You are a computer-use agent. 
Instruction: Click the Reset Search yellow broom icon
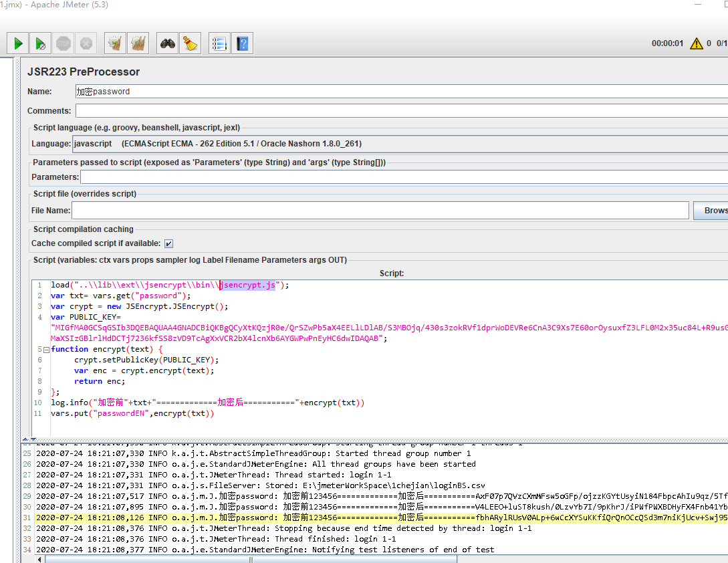(x=190, y=43)
